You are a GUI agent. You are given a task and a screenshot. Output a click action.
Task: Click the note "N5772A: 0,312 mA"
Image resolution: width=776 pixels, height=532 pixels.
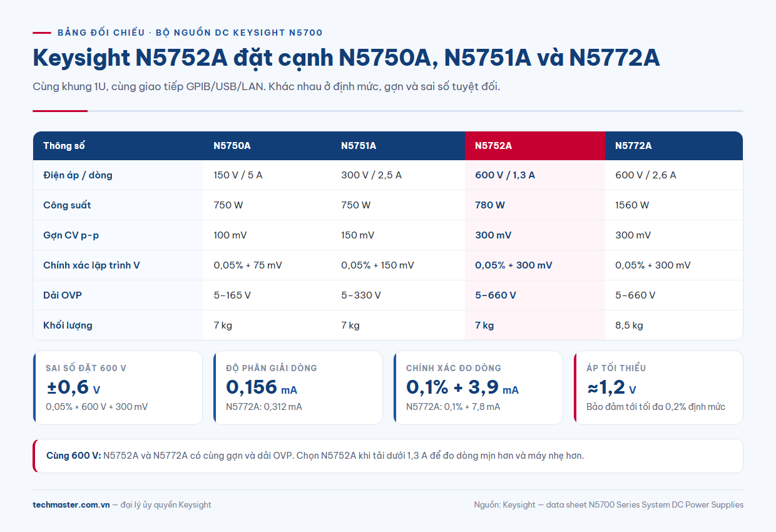(264, 407)
